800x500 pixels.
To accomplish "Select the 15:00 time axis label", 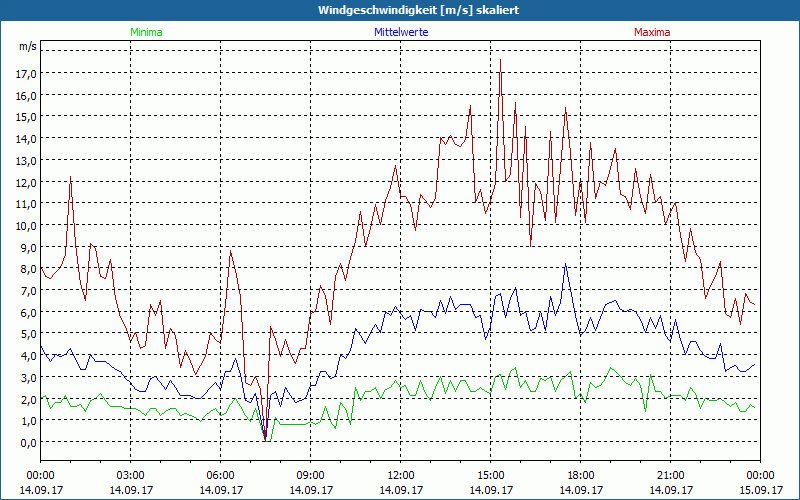I will [x=490, y=475].
